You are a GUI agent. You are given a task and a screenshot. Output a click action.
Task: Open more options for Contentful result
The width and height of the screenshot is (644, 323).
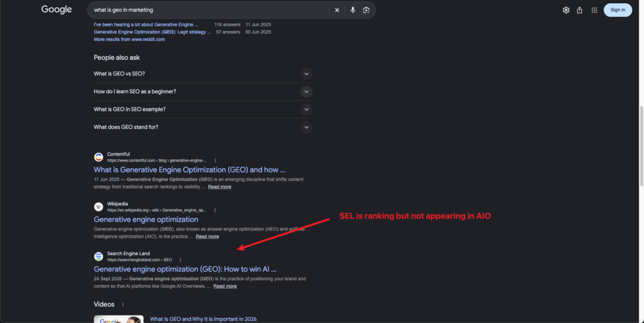click(x=215, y=161)
